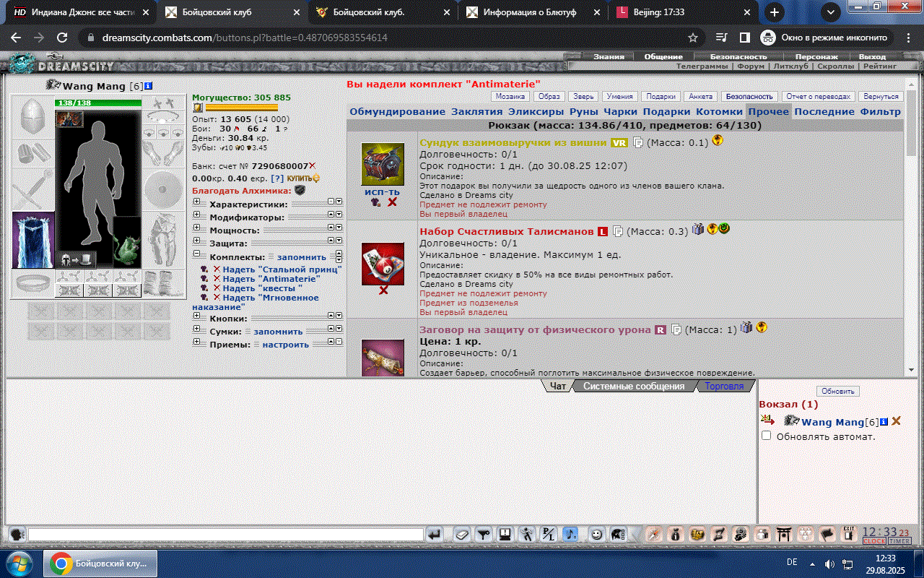Click the face icon left of chat input

coord(17,535)
